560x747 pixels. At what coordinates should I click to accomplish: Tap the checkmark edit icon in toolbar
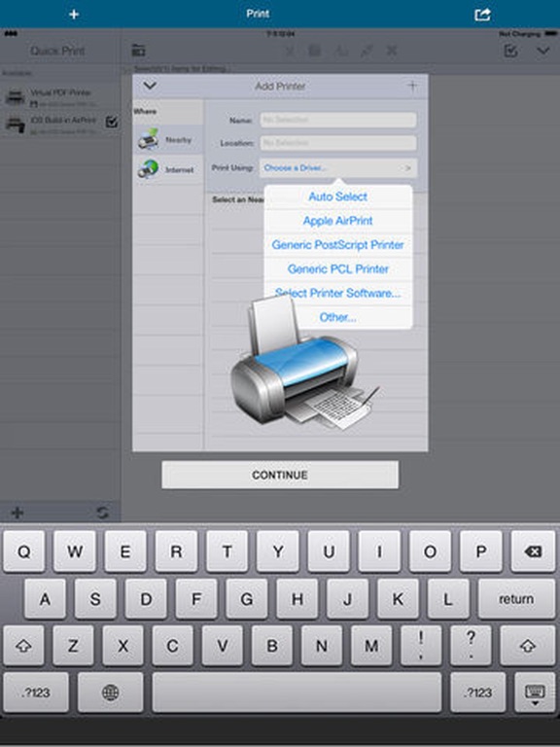coord(511,51)
